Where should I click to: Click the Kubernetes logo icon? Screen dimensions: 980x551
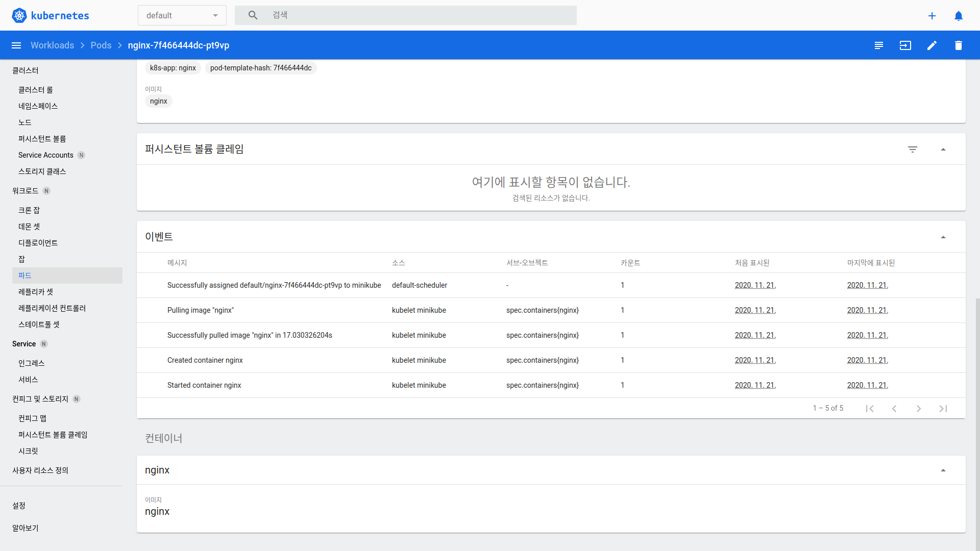(x=19, y=15)
